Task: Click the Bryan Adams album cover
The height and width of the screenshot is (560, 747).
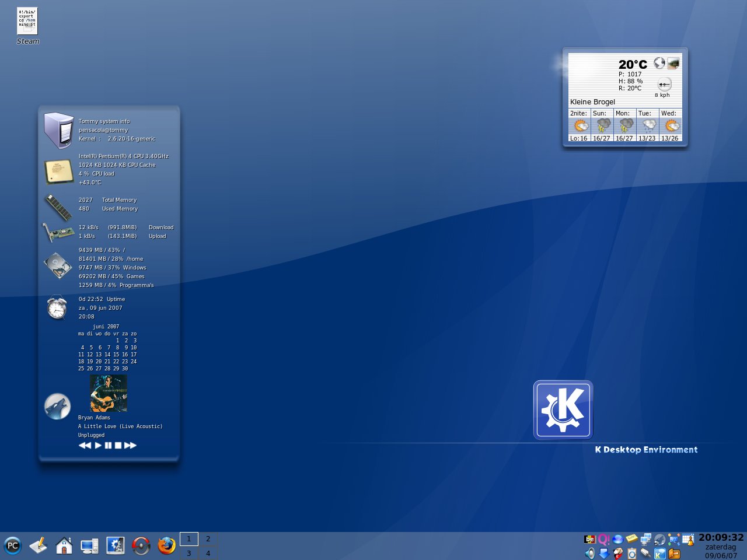Action: (x=108, y=393)
